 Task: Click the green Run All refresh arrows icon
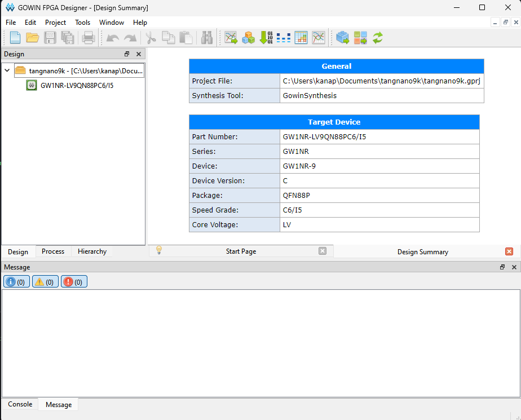(378, 38)
